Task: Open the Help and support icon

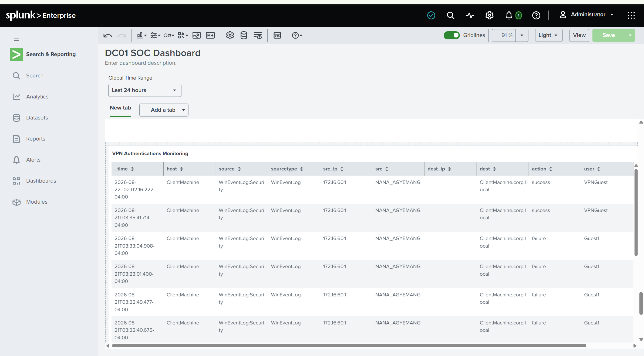Action: (536, 15)
